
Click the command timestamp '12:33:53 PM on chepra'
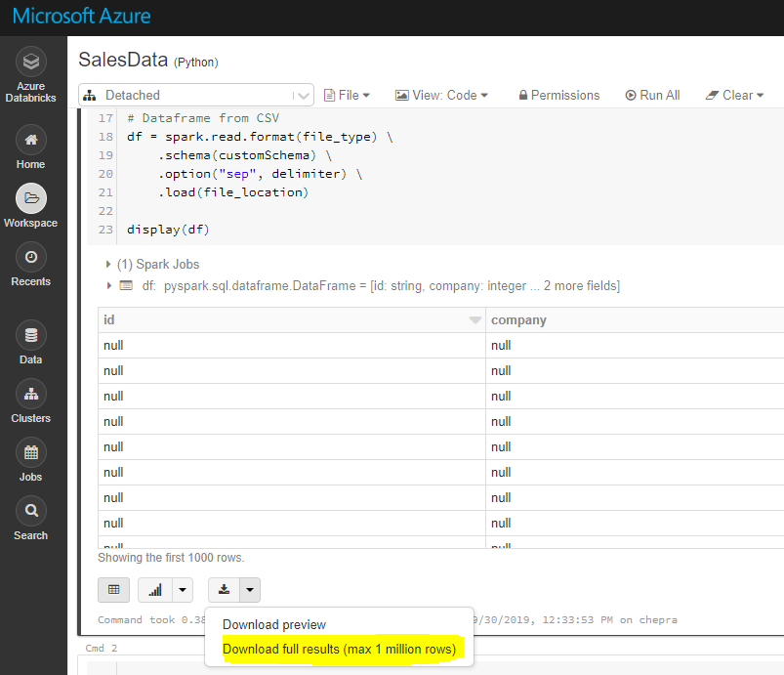coord(609,620)
